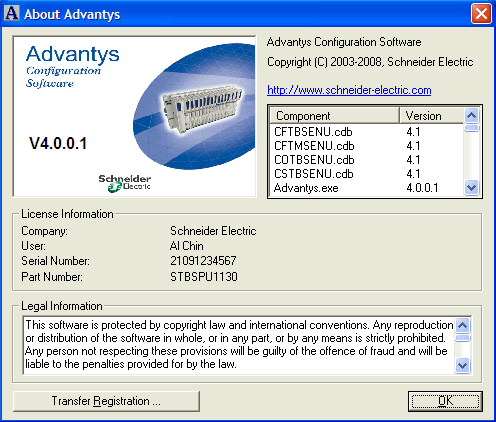Click the component list scrollbar thumb
The image size is (496, 422).
(471, 128)
